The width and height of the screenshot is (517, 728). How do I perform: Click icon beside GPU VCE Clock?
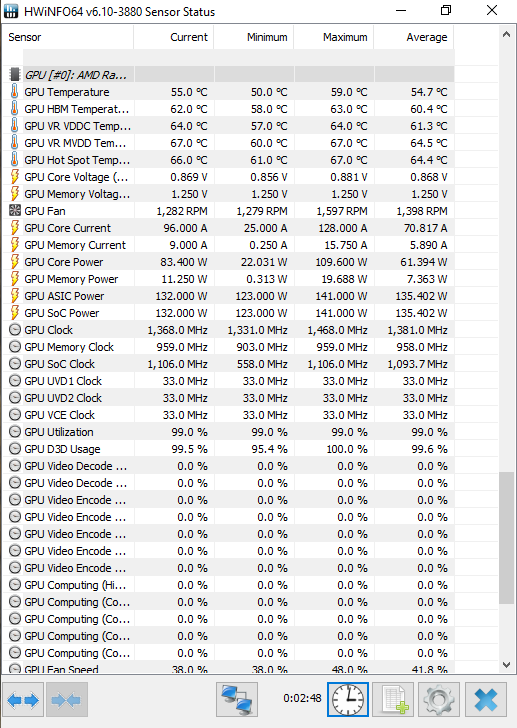point(15,415)
